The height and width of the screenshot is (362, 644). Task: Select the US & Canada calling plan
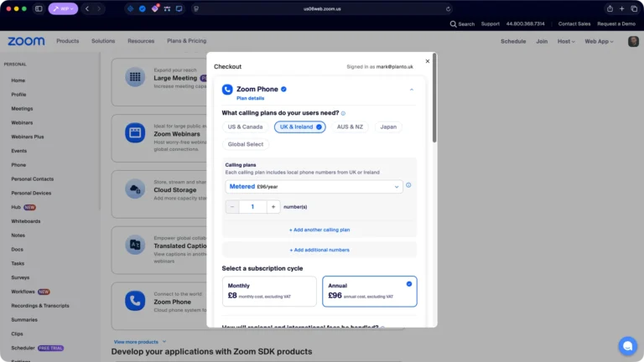tap(245, 127)
